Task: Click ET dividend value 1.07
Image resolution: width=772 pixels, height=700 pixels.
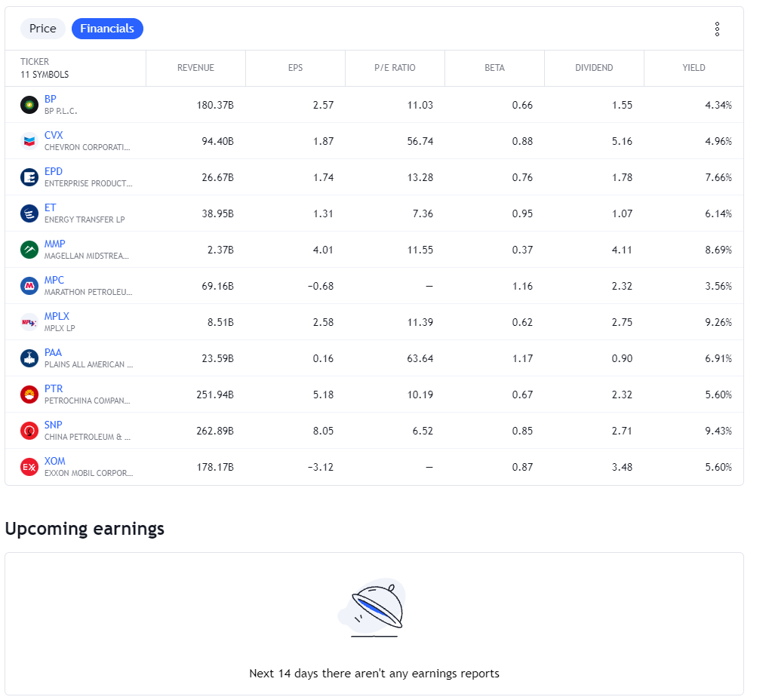Action: 622,213
